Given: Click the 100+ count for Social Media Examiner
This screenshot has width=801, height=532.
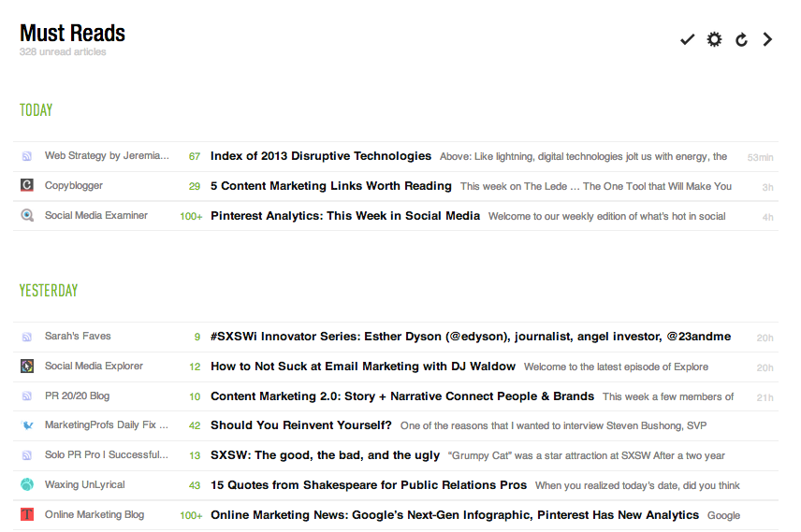Looking at the screenshot, I should point(191,217).
